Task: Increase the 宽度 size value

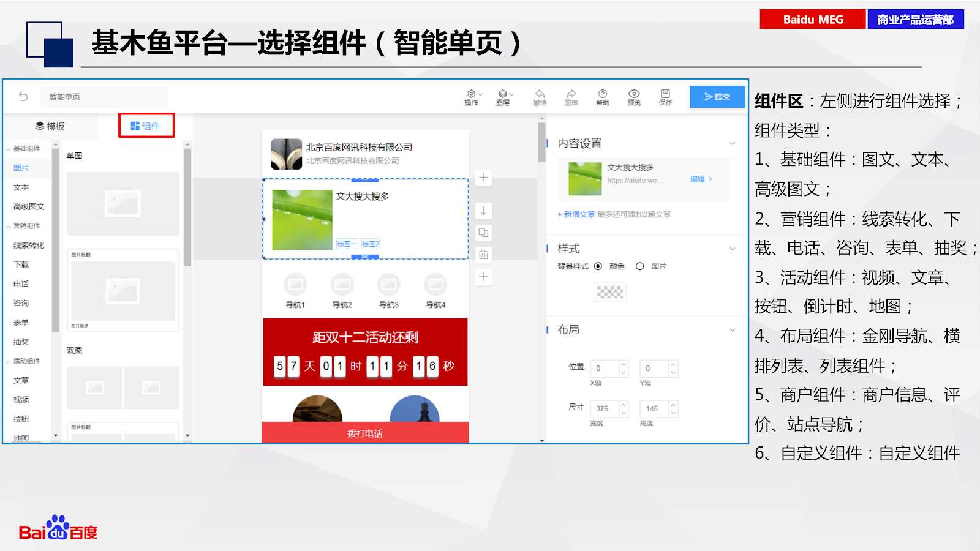Action: (x=624, y=405)
